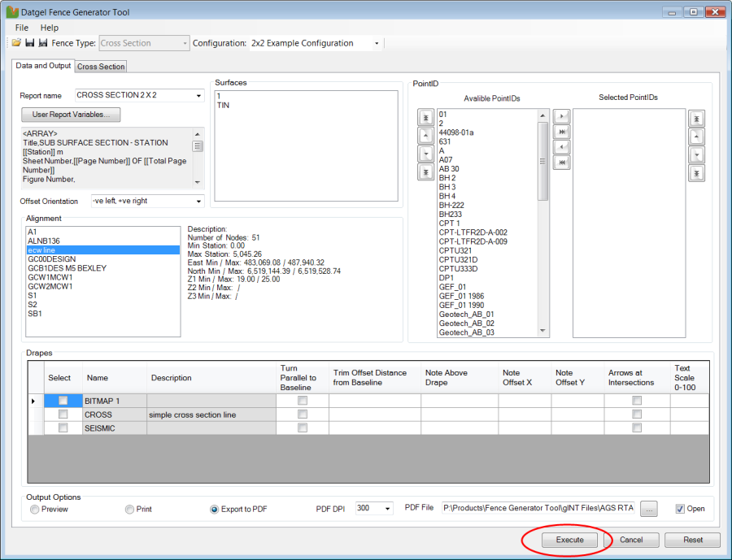Click the save-as disk icon beside Fence Type
Viewport: 732px width, 560px height.
tap(42, 43)
